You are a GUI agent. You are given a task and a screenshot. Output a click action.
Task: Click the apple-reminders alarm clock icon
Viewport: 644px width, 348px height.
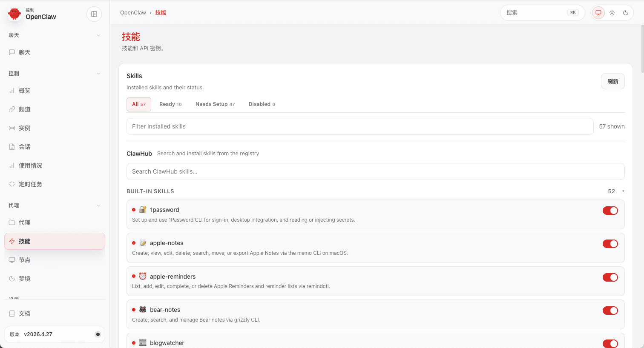click(143, 276)
